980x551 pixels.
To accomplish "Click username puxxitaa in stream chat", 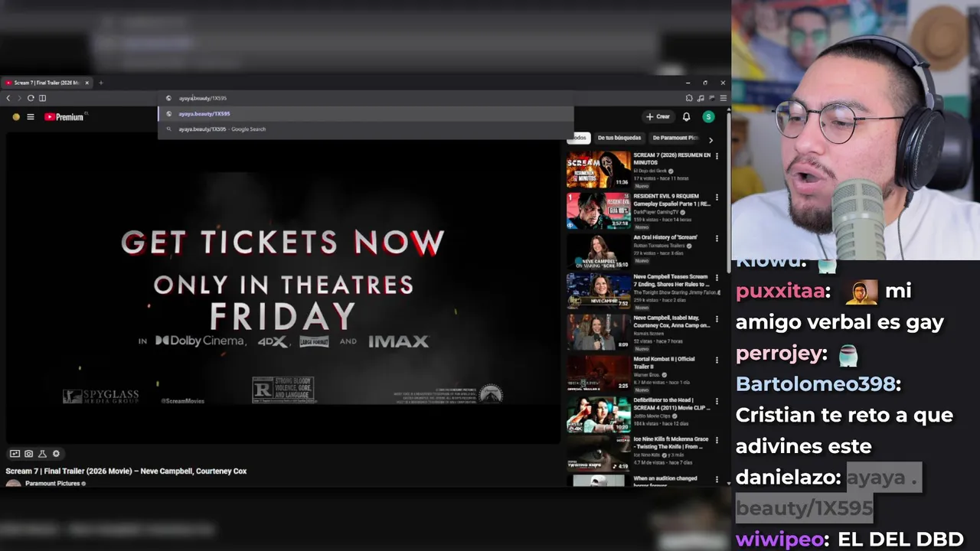I will [x=780, y=291].
